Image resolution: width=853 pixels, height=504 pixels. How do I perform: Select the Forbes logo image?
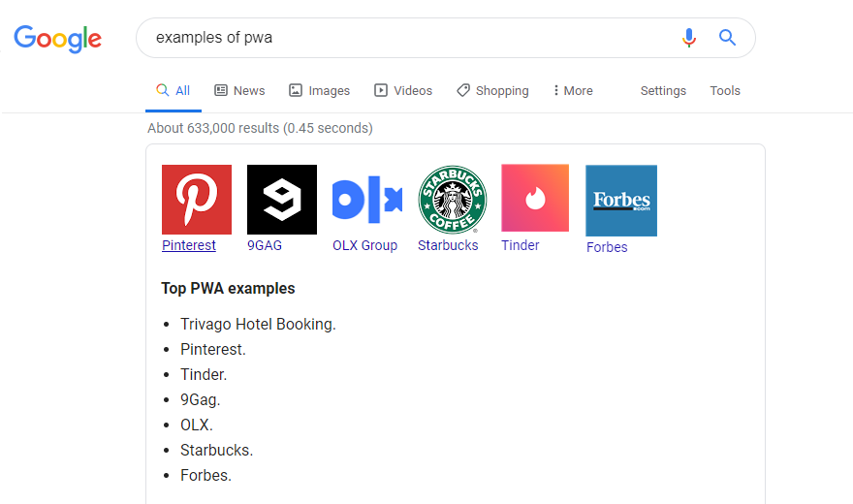click(x=621, y=201)
